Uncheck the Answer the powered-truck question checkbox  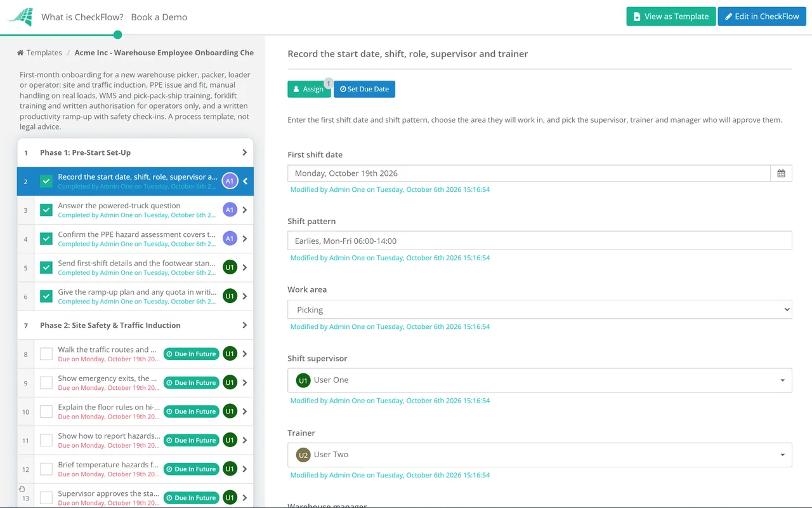point(46,210)
